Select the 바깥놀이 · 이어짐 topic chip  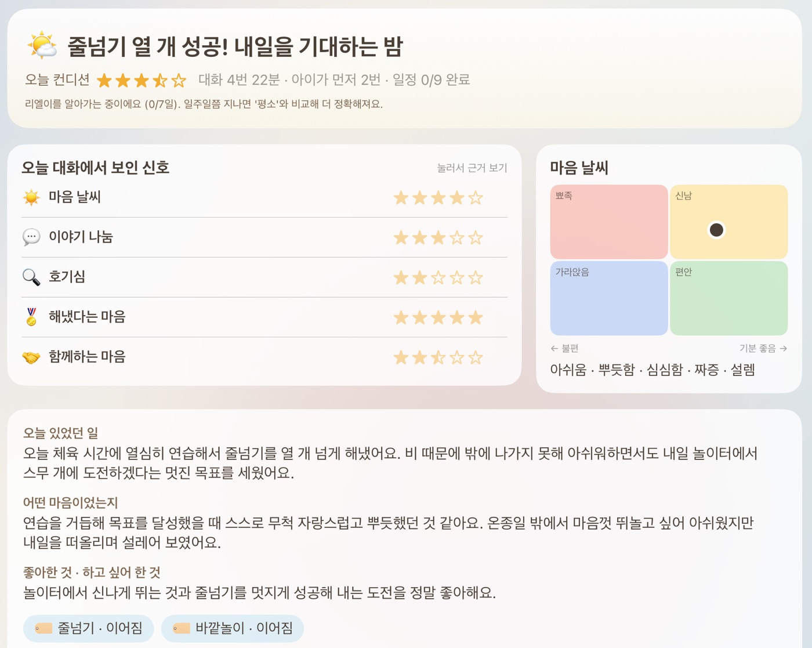[x=233, y=628]
